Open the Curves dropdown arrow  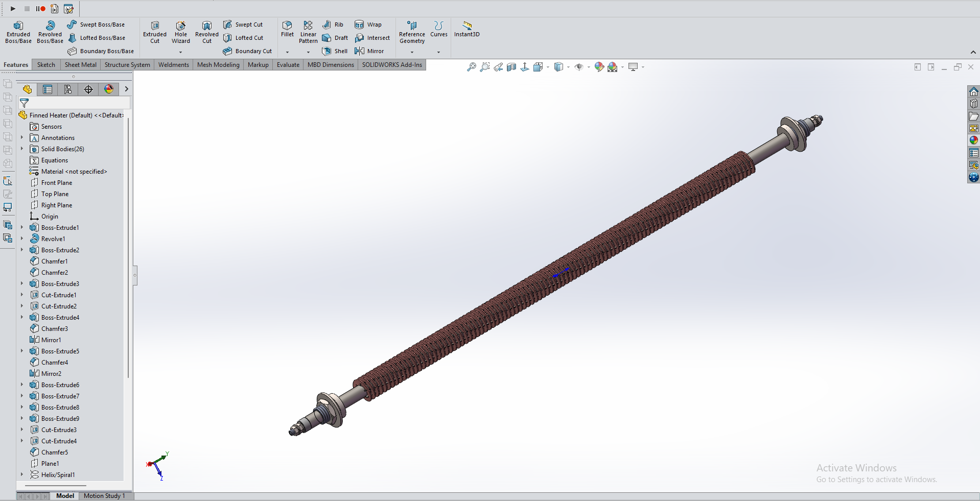tap(438, 52)
